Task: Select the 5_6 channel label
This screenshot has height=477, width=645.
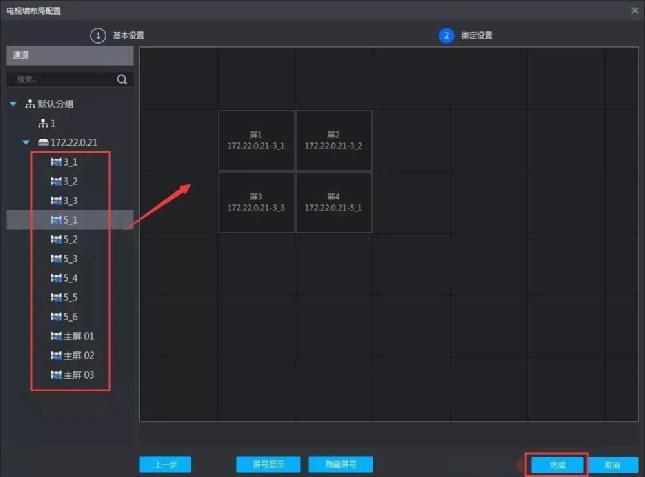Action: [70, 317]
